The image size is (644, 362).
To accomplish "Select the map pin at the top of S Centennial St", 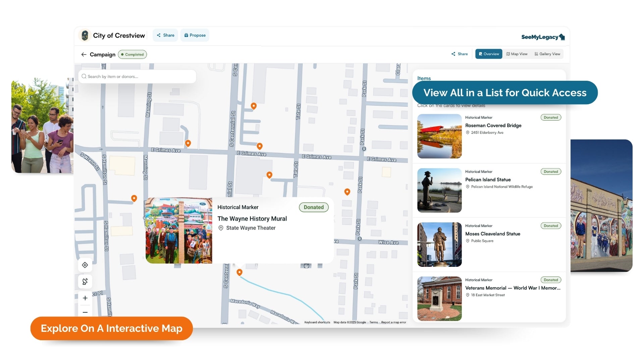I will click(x=254, y=106).
